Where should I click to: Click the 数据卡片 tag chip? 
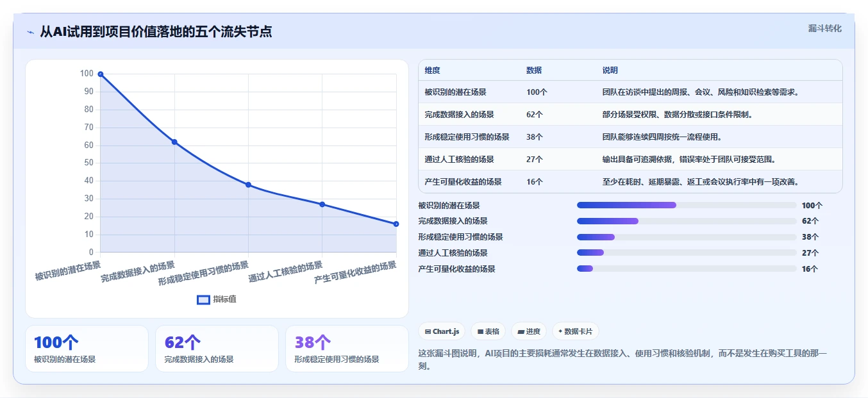click(576, 331)
